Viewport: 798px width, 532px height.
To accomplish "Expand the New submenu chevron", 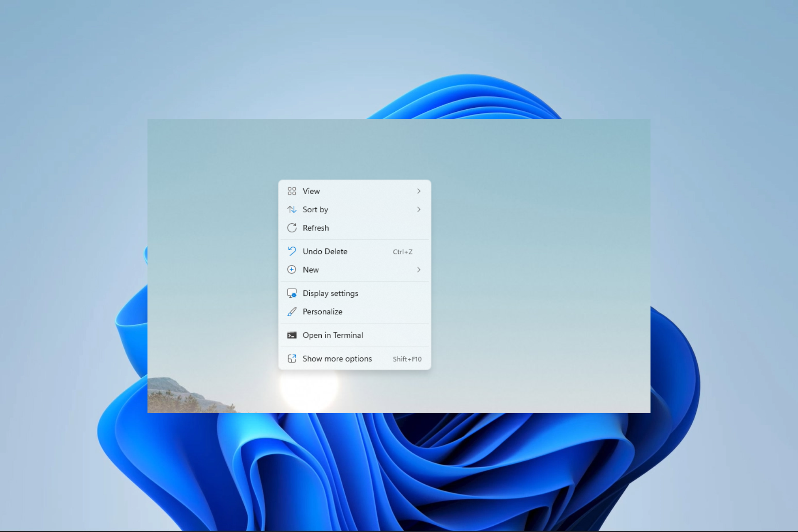I will pyautogui.click(x=419, y=270).
